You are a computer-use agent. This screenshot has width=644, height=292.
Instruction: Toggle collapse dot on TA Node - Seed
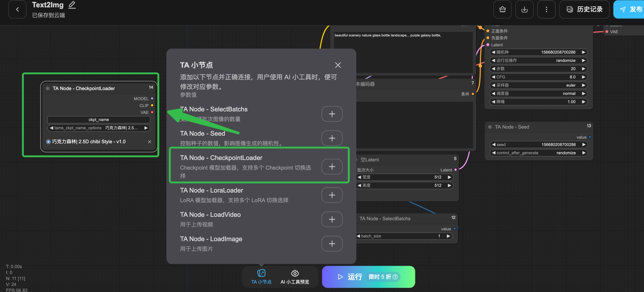[x=490, y=127]
